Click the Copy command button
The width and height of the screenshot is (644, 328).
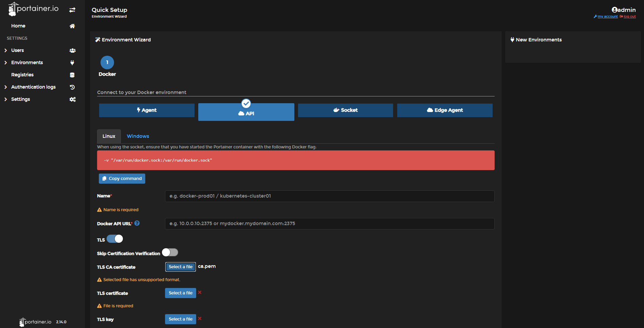coord(122,178)
